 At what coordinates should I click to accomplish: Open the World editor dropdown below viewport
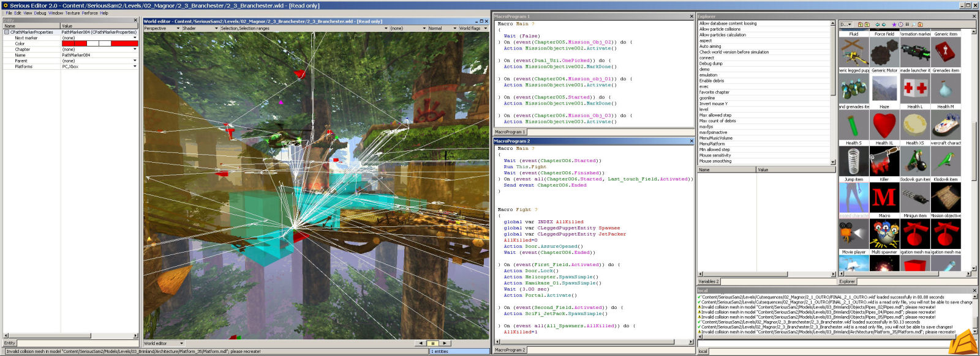coord(164,343)
